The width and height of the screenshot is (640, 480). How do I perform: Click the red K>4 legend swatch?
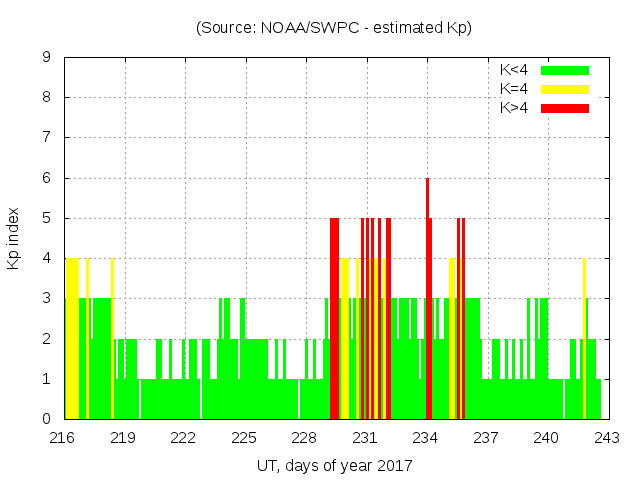[565, 107]
